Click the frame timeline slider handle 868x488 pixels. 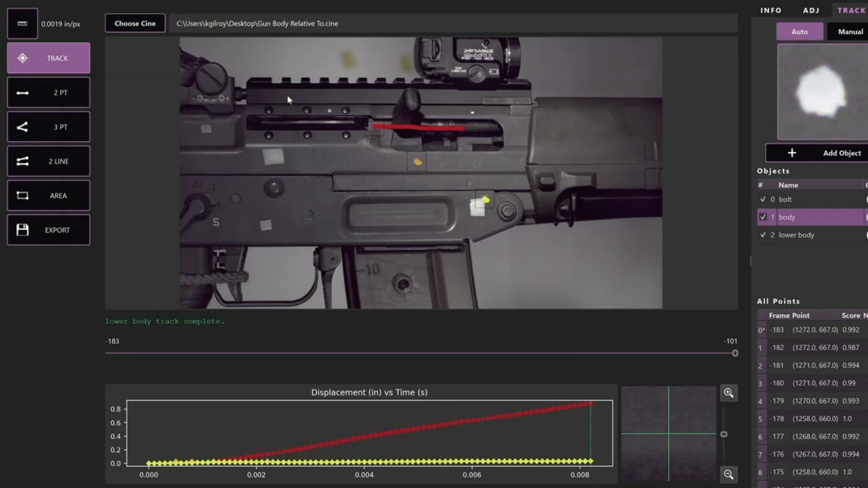734,353
